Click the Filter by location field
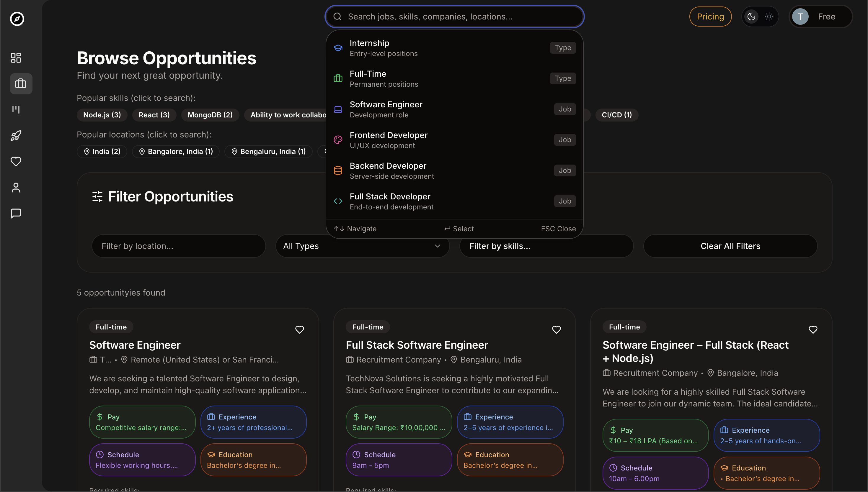The image size is (868, 492). [x=178, y=246]
